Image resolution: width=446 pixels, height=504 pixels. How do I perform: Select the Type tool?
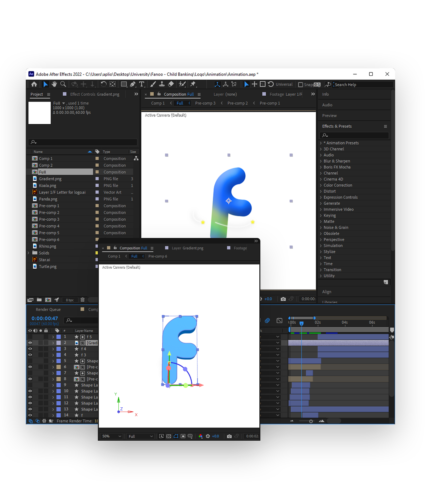pyautogui.click(x=142, y=84)
